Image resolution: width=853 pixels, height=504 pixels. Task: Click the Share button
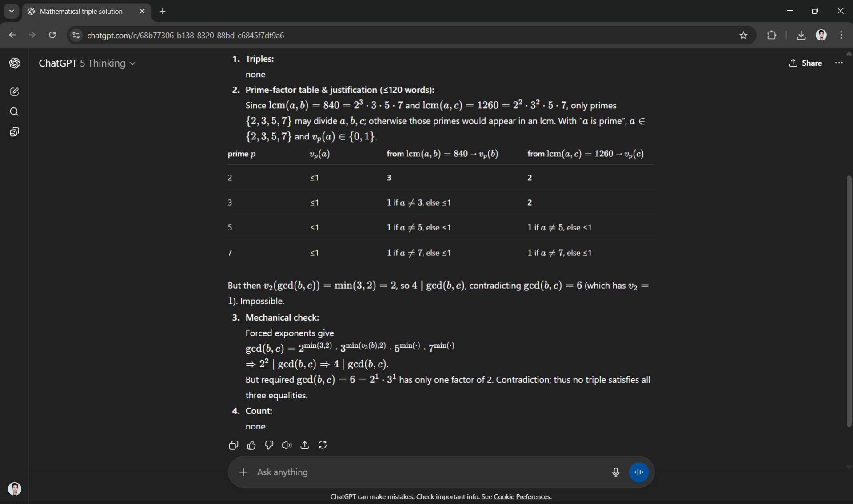tap(806, 63)
